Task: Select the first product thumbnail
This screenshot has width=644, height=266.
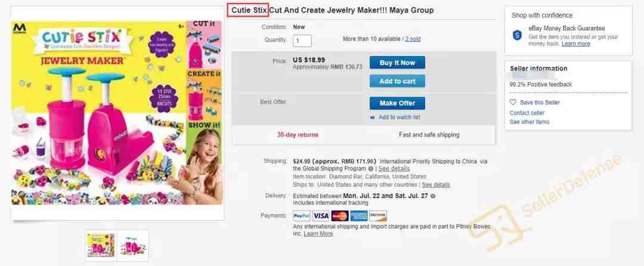Action: coord(101,246)
